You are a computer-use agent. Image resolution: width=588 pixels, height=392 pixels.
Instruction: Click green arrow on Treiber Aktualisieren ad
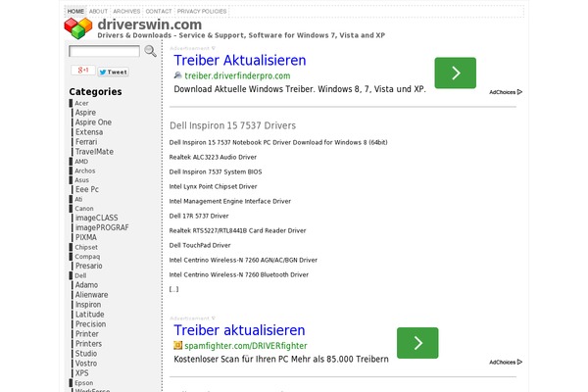tap(456, 73)
